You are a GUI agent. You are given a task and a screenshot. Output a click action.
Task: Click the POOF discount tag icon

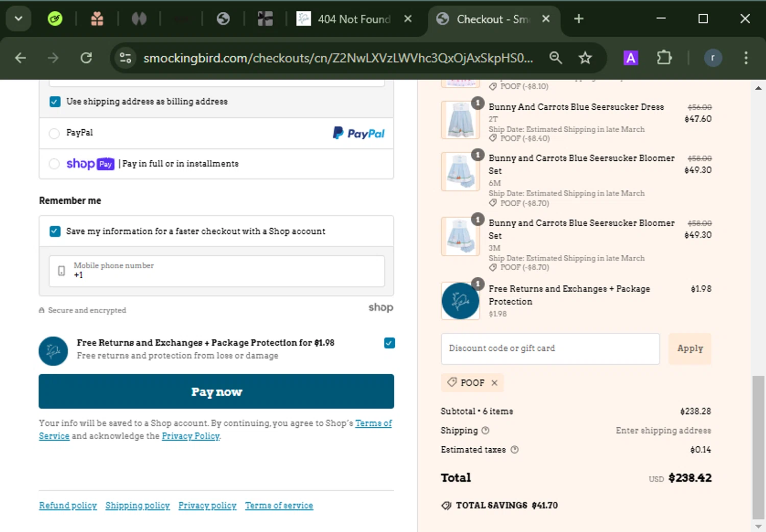coord(452,382)
